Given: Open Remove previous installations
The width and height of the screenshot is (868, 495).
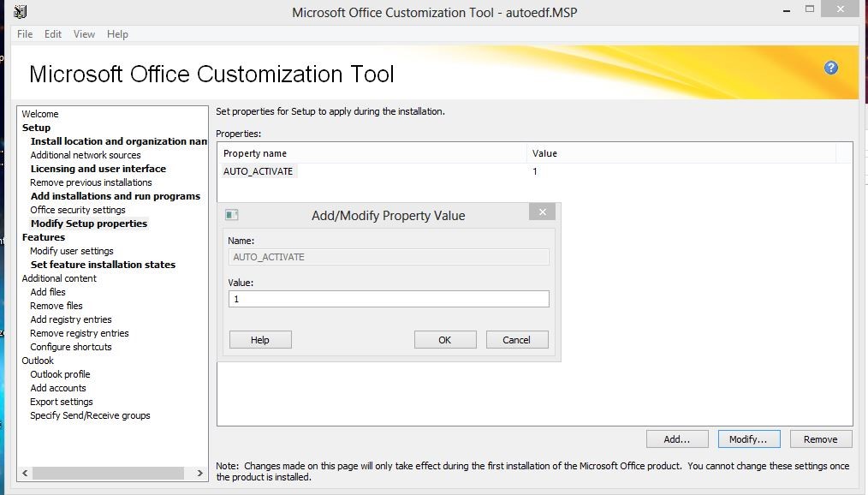Looking at the screenshot, I should (91, 182).
